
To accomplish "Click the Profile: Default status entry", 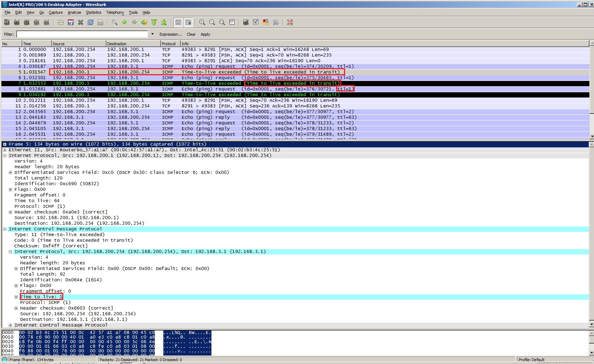I will 531,359.
